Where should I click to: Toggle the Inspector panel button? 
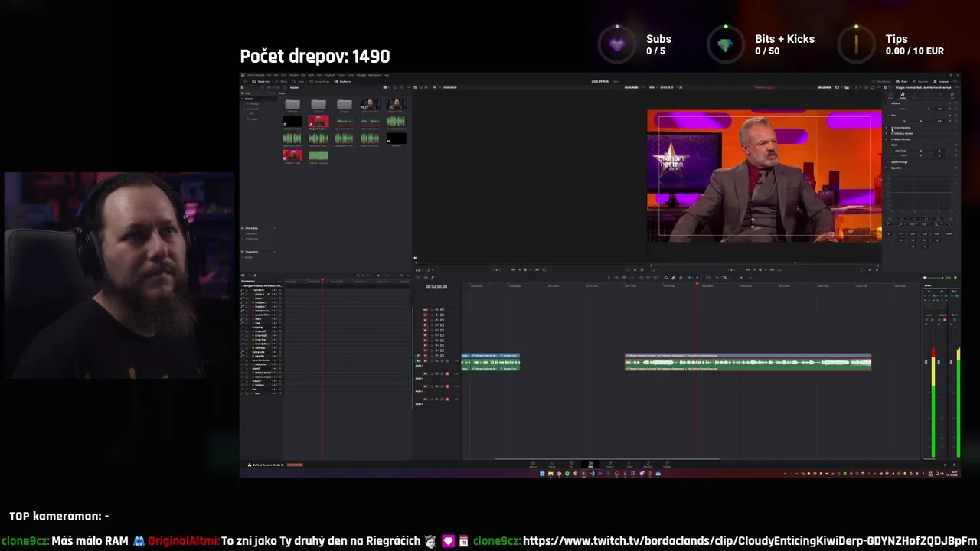tap(942, 81)
